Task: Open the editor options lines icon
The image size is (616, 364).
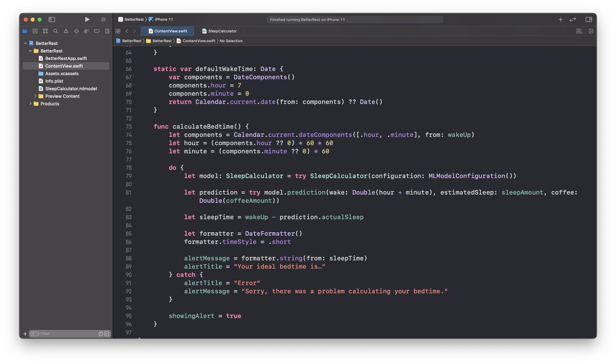Action: (579, 31)
